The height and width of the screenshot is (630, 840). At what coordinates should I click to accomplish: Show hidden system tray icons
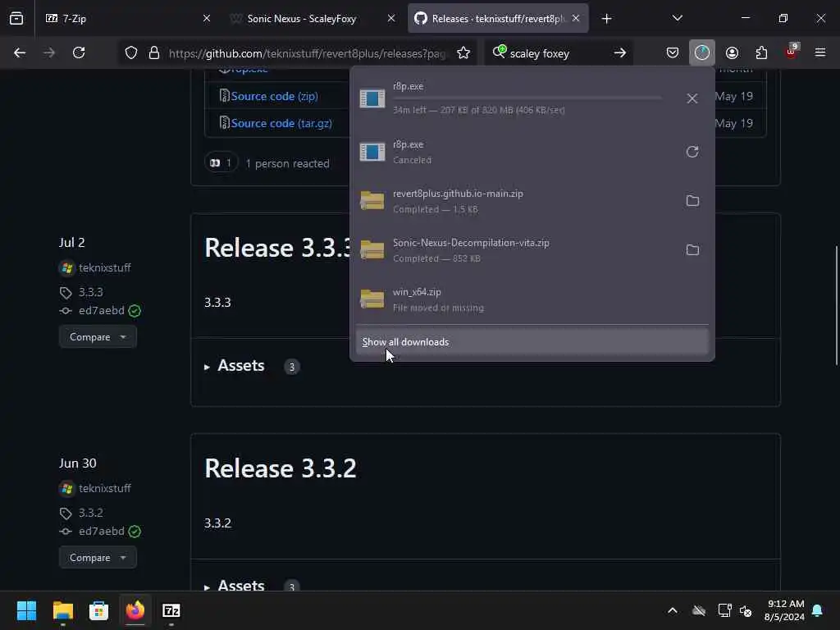pyautogui.click(x=673, y=610)
